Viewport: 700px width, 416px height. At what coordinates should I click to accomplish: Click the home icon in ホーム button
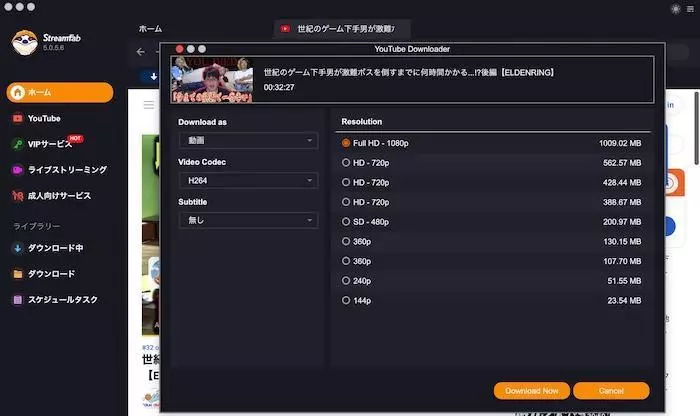tap(17, 92)
